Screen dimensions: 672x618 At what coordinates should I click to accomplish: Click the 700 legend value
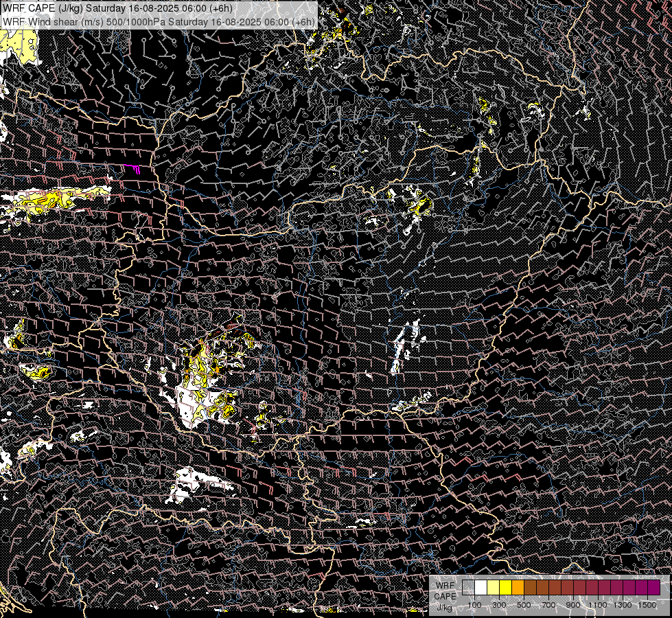[x=548, y=605]
